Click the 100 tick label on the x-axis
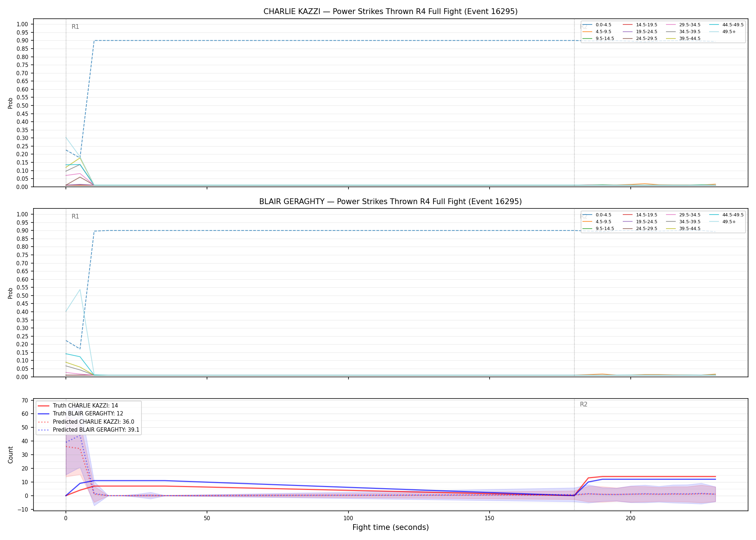The width and height of the screenshot is (756, 540). 348,518
